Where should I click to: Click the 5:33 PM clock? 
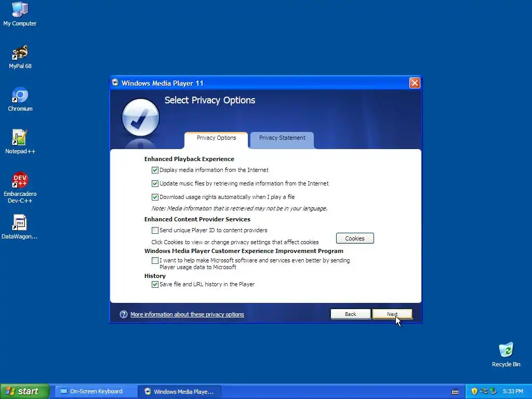pyautogui.click(x=513, y=391)
